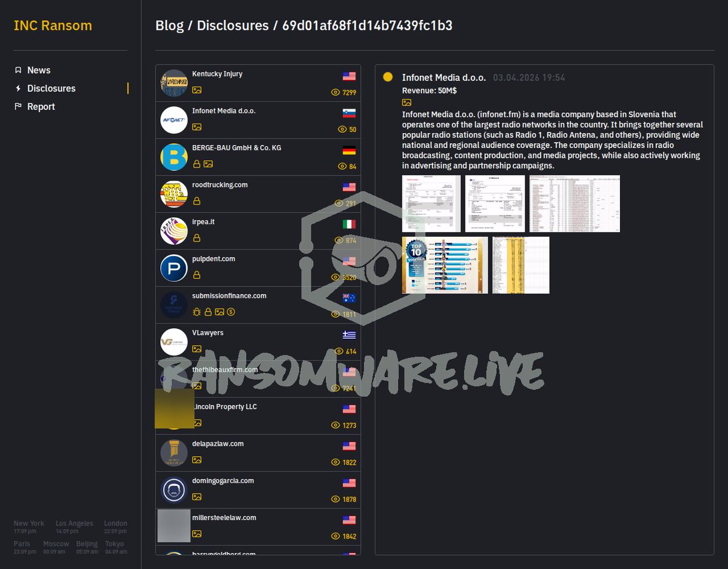728x569 pixels.
Task: Click the Kentucky Injury logo avatar
Action: (x=174, y=84)
